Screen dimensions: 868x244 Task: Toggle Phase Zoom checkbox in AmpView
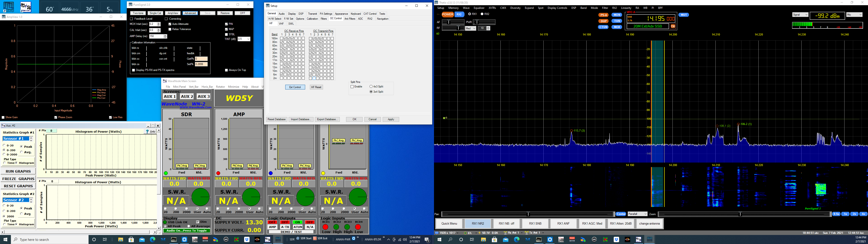(56, 117)
